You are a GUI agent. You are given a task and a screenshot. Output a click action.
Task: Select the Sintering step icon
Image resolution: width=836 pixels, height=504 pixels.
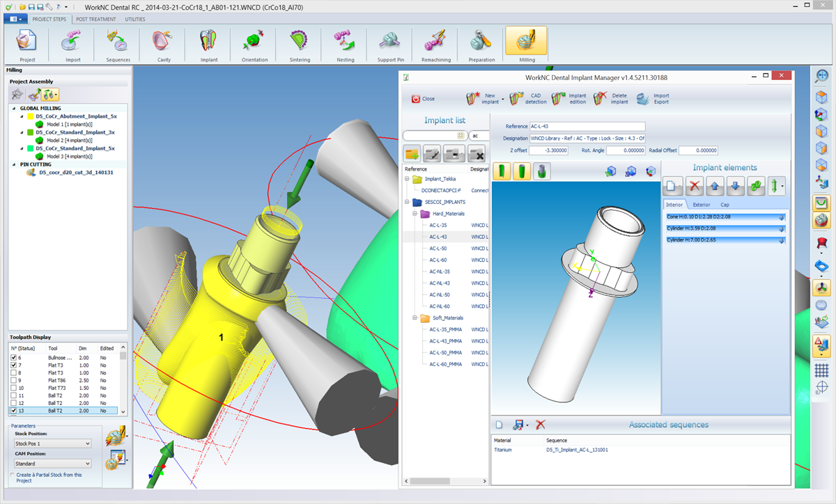point(300,46)
